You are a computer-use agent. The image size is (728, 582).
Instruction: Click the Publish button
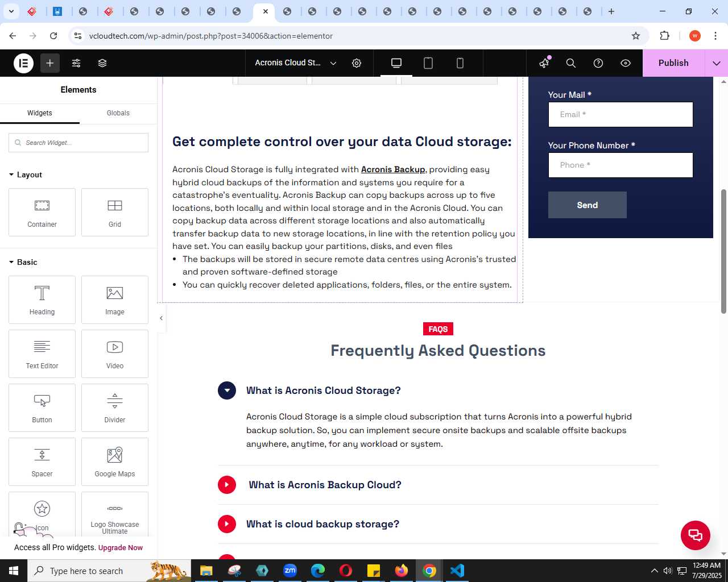click(x=673, y=63)
